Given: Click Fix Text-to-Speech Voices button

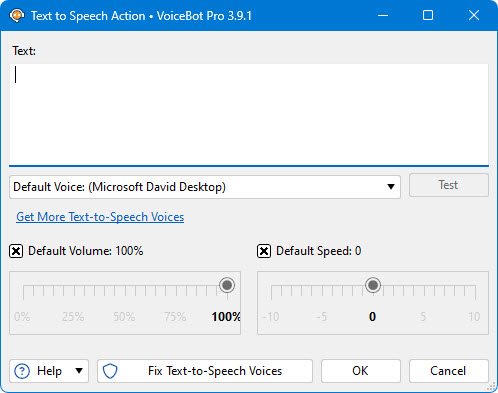Looking at the screenshot, I should pyautogui.click(x=205, y=371).
